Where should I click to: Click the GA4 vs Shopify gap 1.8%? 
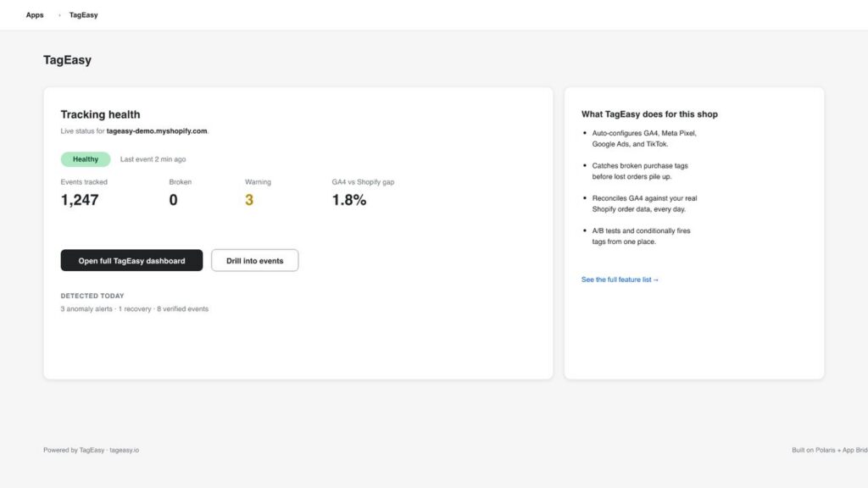click(348, 200)
